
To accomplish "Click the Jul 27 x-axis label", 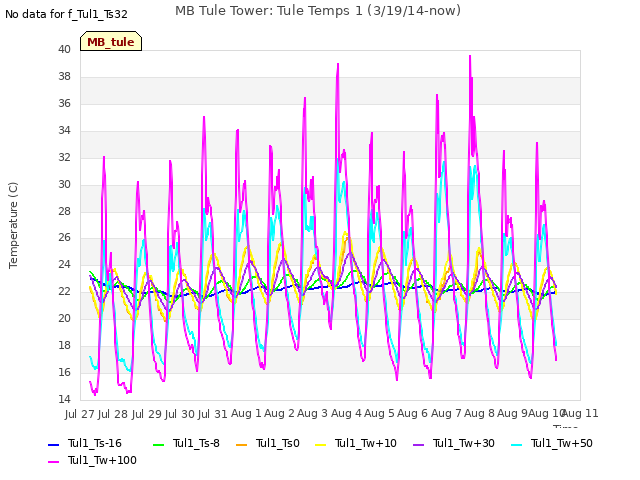I will point(80,414).
